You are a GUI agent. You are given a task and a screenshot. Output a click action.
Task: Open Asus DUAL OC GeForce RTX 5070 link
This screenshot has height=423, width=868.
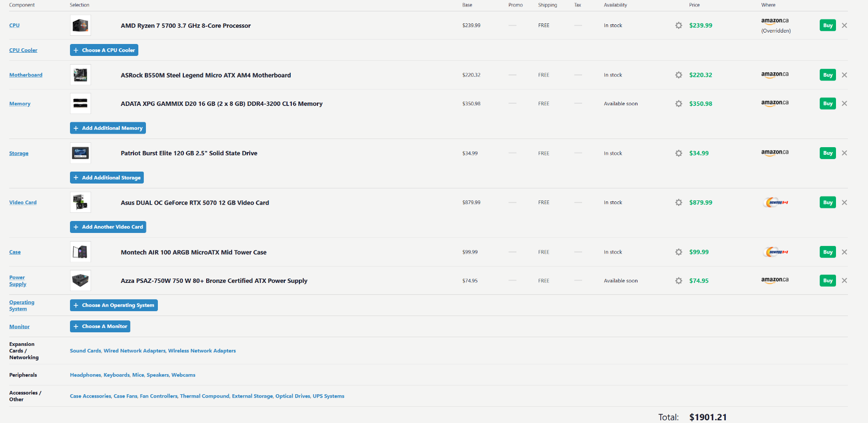tap(195, 203)
